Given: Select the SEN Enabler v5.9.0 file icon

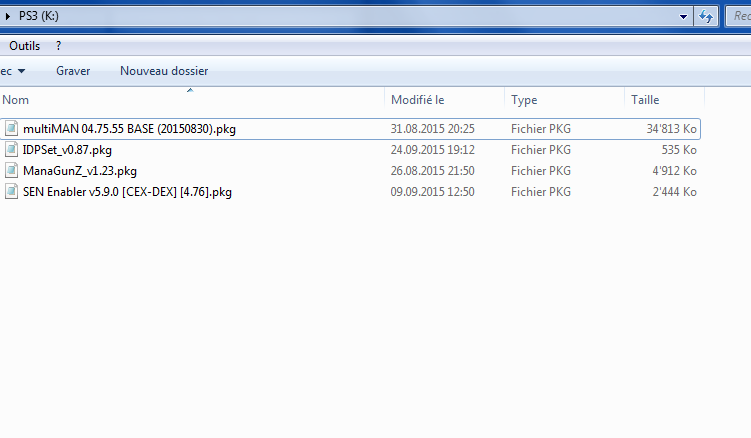Looking at the screenshot, I should click(12, 192).
